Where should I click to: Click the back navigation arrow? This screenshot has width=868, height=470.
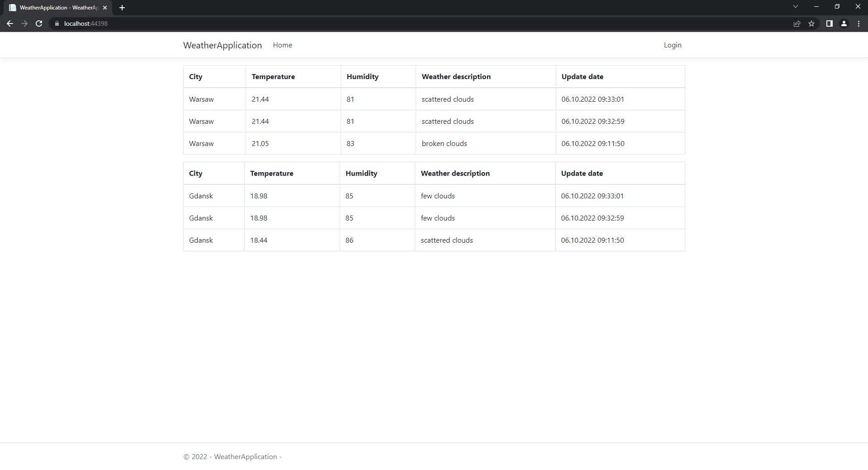(9, 23)
